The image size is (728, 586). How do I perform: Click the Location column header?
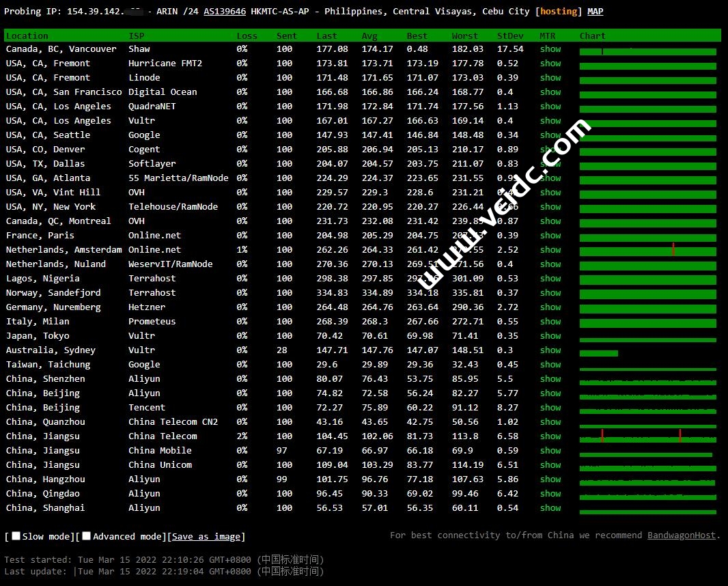click(x=27, y=36)
